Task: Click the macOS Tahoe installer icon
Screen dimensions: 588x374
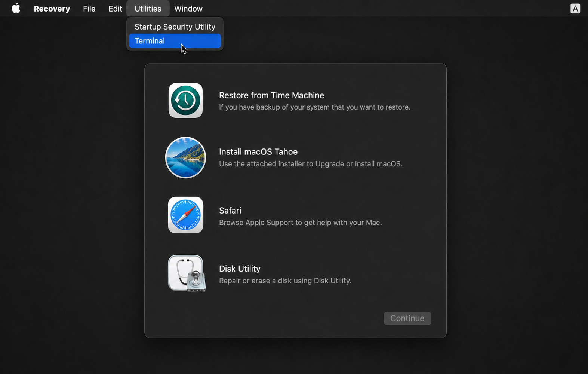Action: pos(185,157)
